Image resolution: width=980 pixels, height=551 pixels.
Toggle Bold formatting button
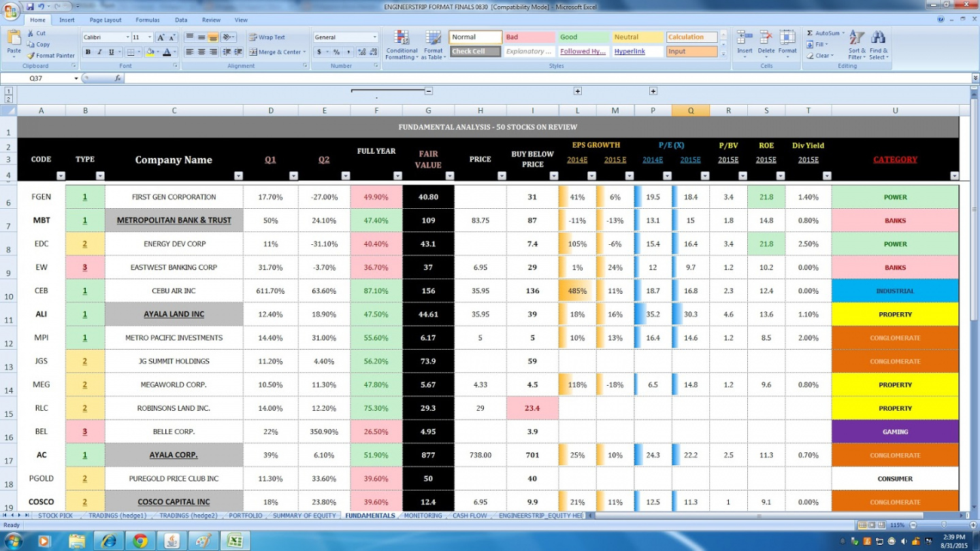(x=88, y=52)
